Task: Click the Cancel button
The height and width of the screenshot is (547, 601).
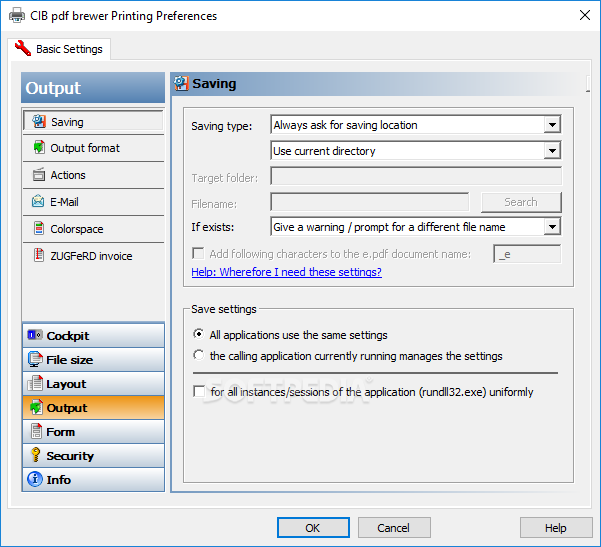Action: click(393, 528)
